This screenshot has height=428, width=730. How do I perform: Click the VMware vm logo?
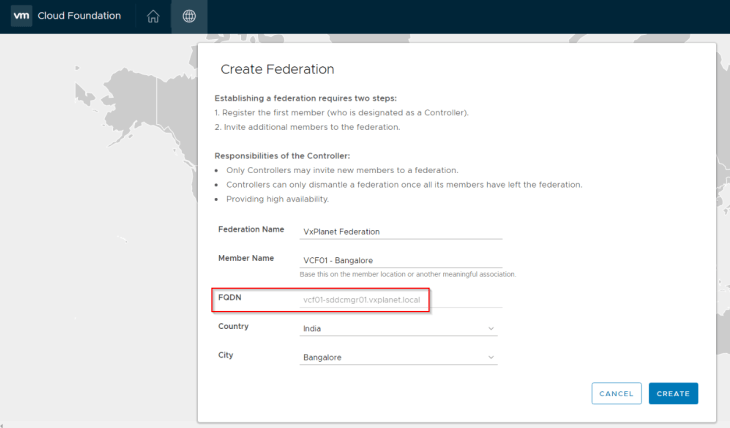coord(21,16)
